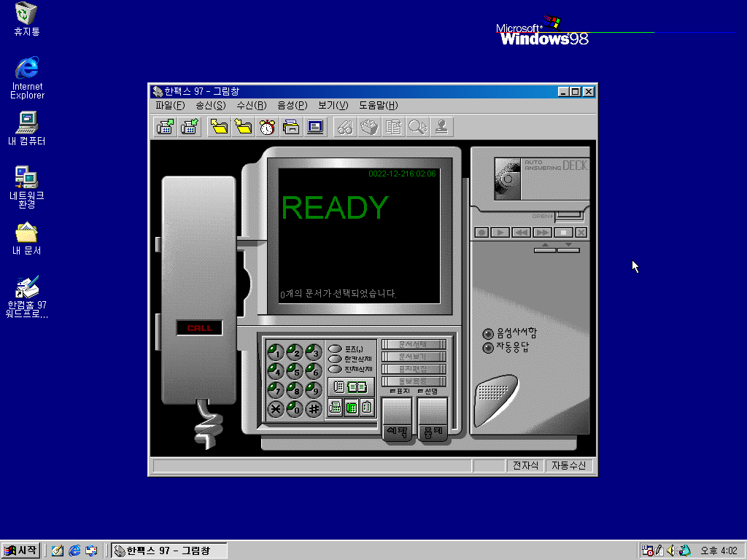747x560 pixels.
Task: Click the rubber stamp toolbar icon
Action: (x=441, y=127)
